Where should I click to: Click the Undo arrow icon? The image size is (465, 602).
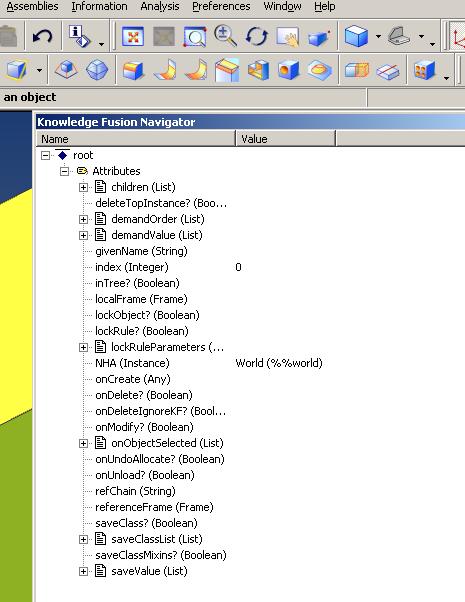pyautogui.click(x=42, y=36)
